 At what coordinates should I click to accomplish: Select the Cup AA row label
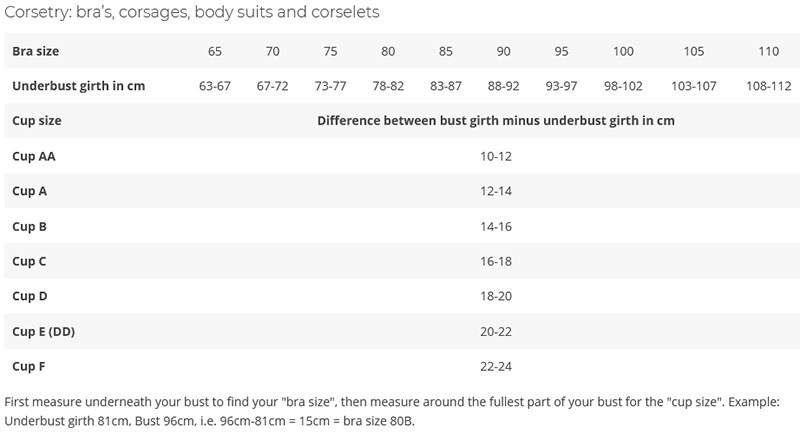tap(35, 156)
